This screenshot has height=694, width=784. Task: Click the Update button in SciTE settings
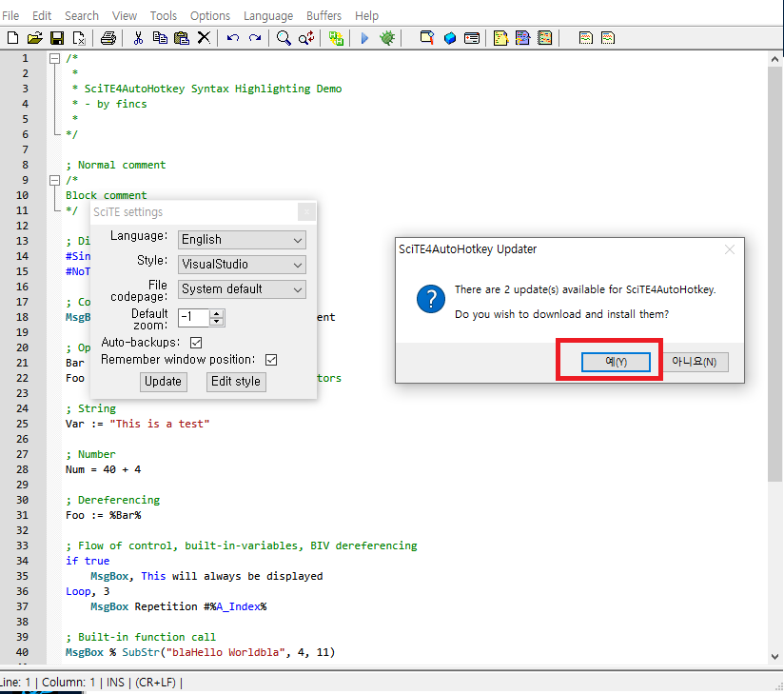[163, 382]
